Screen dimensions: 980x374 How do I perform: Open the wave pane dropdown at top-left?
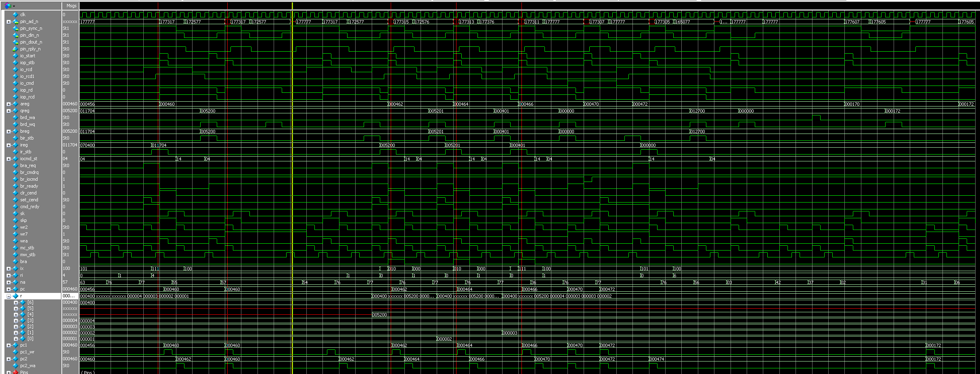pos(14,6)
